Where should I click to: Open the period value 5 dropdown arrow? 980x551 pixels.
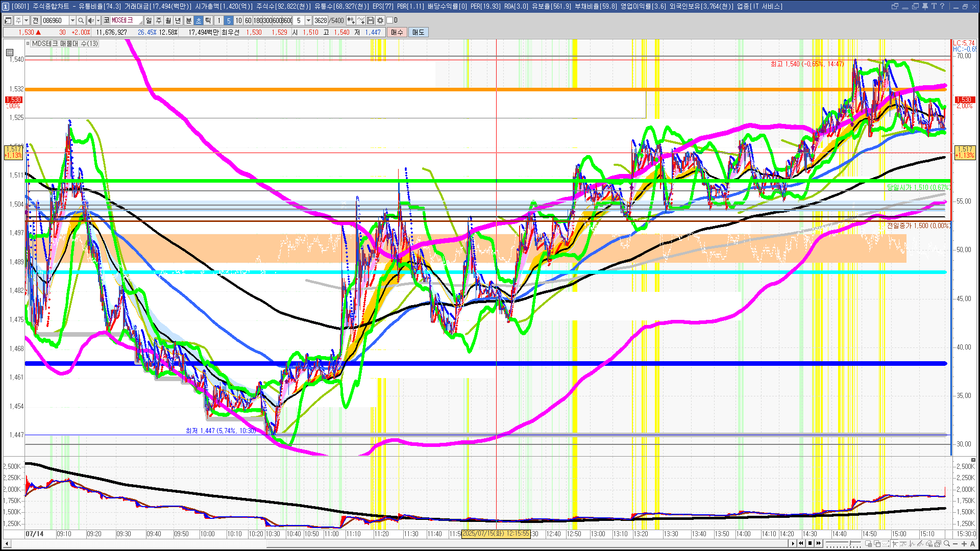308,20
